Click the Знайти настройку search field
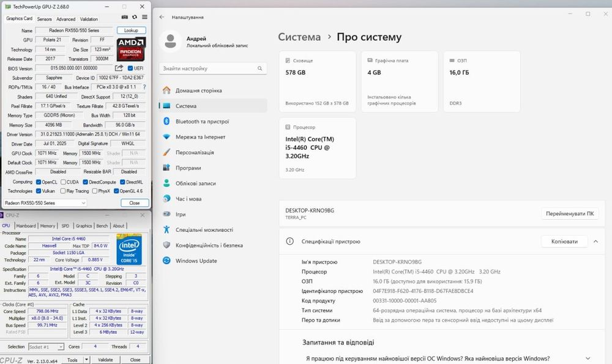612x364 pixels. pyautogui.click(x=213, y=69)
